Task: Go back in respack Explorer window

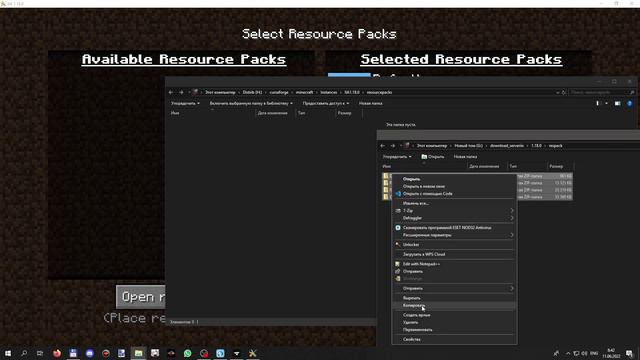Action: [382, 146]
